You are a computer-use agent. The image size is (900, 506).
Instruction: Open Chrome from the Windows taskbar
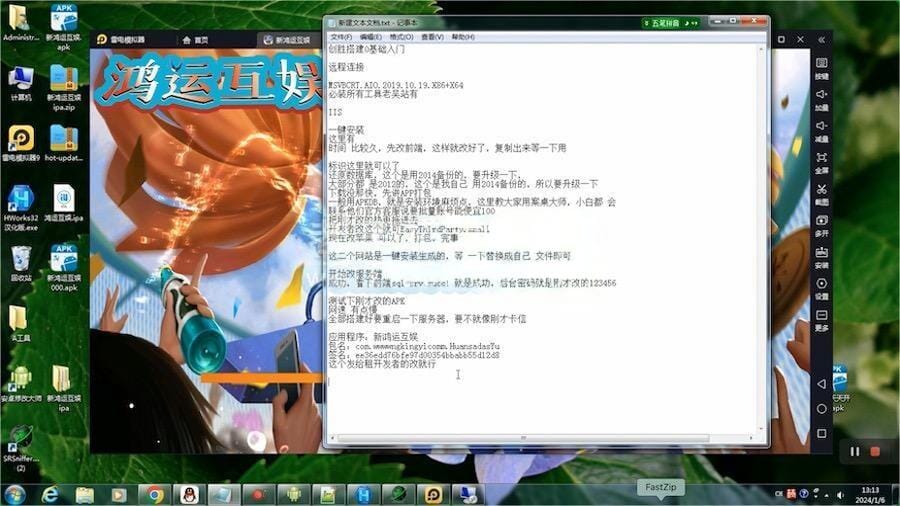tap(154, 495)
